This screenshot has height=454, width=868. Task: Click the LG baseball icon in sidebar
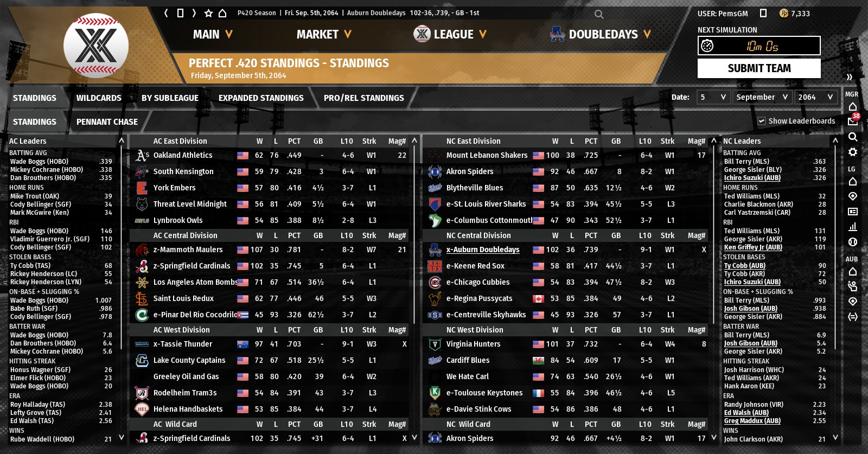click(x=852, y=242)
